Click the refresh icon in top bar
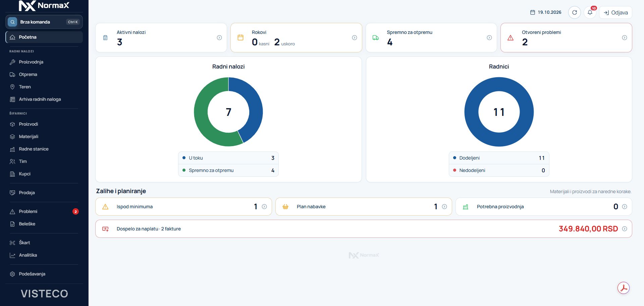 coord(574,12)
